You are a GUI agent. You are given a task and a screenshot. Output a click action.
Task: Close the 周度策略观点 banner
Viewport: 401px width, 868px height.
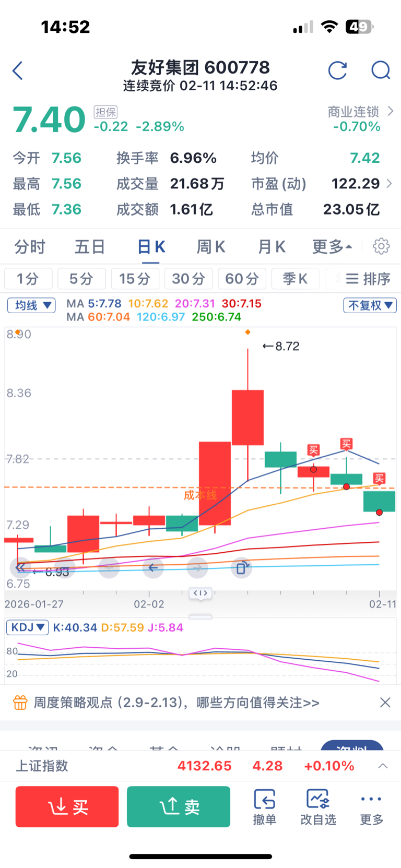[x=385, y=703]
